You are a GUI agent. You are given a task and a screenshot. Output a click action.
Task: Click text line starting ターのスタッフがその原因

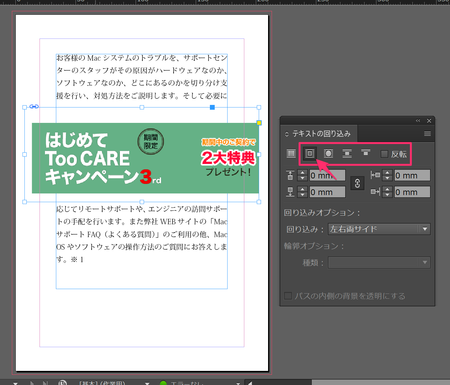142,70
